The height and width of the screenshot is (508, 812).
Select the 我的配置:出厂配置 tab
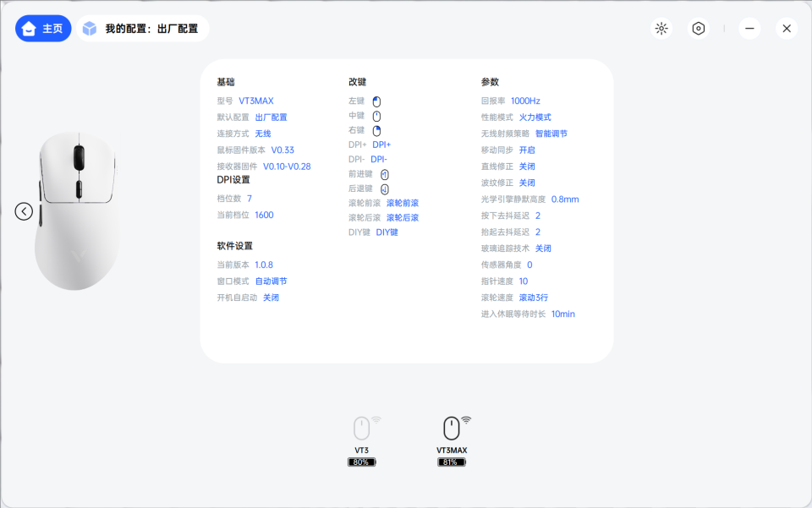point(142,28)
